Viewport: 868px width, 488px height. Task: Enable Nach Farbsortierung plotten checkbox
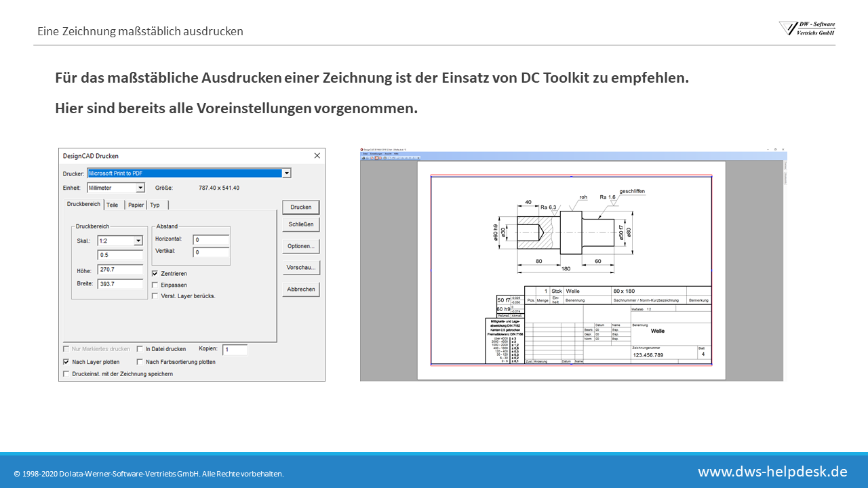(x=140, y=362)
